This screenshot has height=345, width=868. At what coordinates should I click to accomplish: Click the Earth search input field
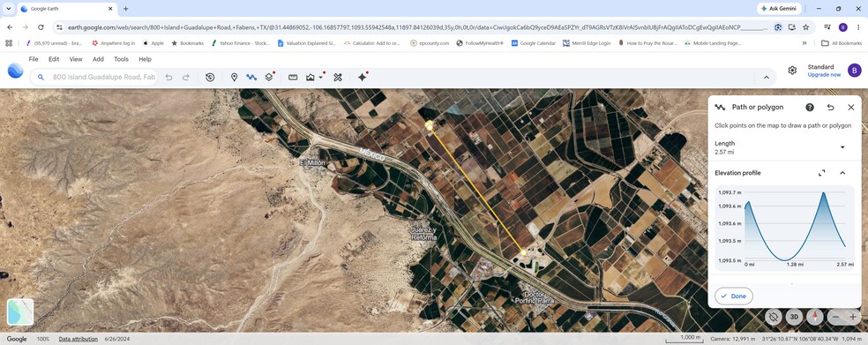103,78
